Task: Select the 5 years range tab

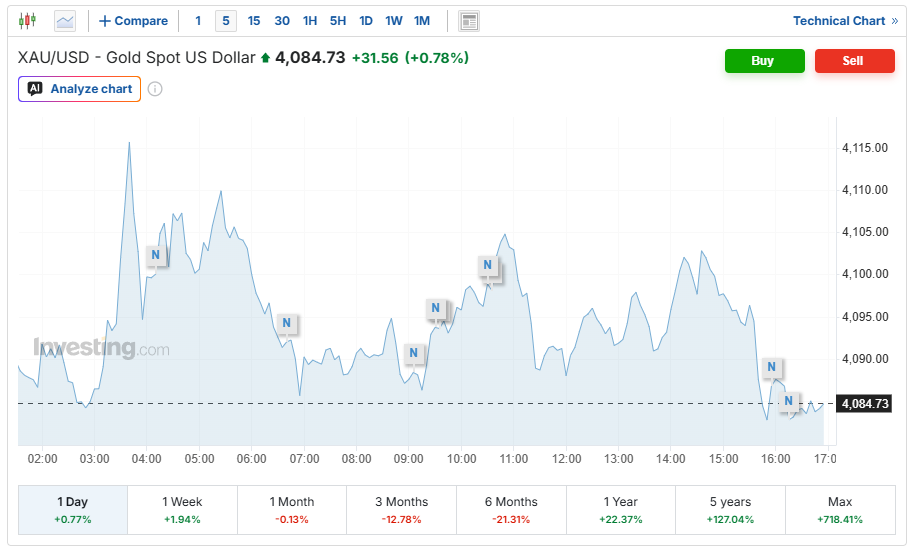Action: click(x=730, y=510)
